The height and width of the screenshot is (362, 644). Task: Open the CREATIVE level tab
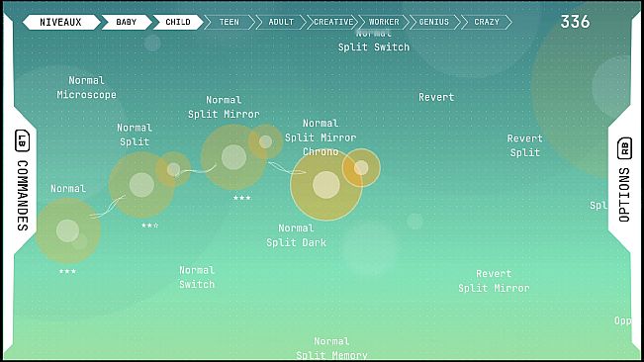(332, 22)
